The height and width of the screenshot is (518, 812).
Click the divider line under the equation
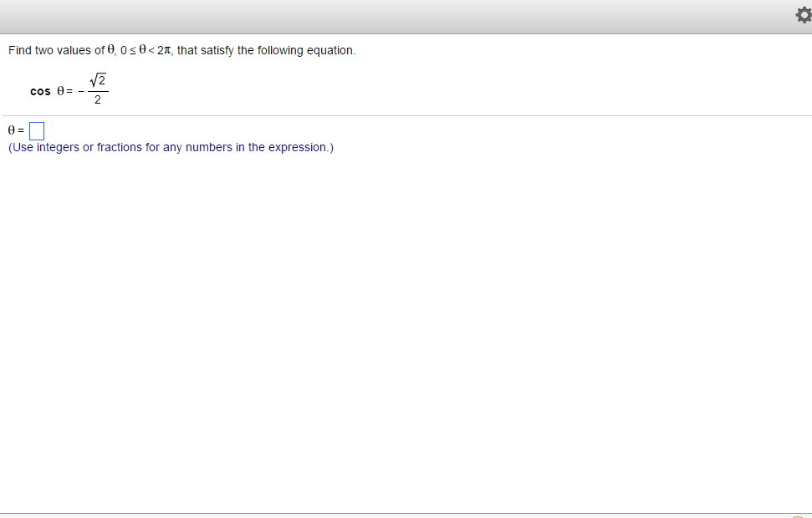click(406, 115)
